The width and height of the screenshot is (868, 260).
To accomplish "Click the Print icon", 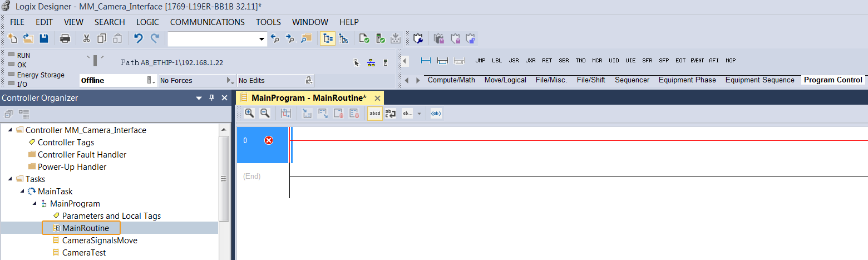I will (x=65, y=38).
